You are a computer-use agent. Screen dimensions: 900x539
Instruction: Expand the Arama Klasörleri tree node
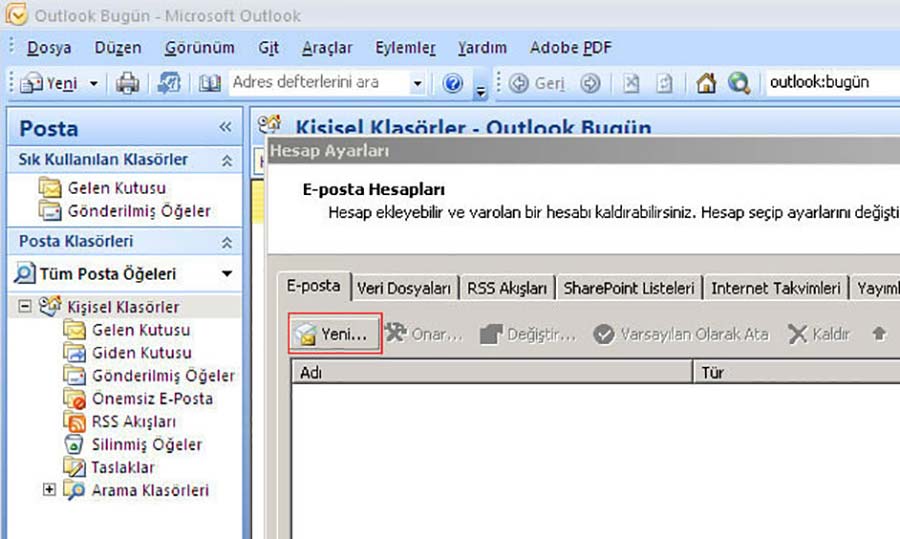(x=49, y=490)
